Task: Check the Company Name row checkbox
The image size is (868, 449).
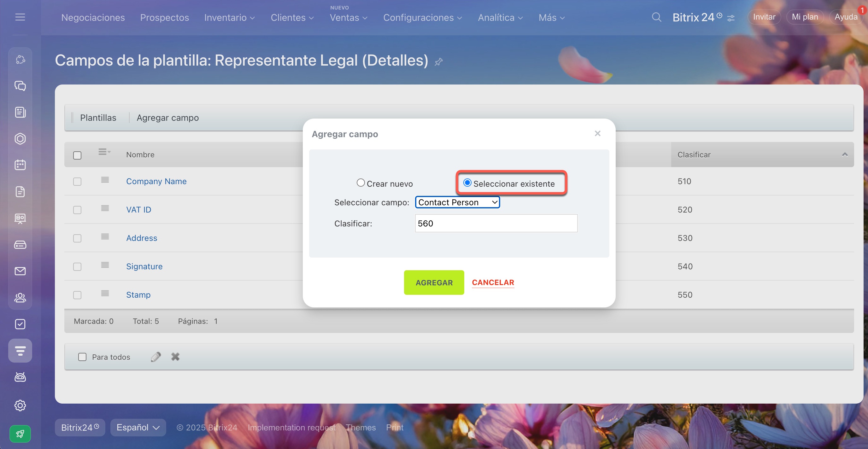Action: pos(77,182)
